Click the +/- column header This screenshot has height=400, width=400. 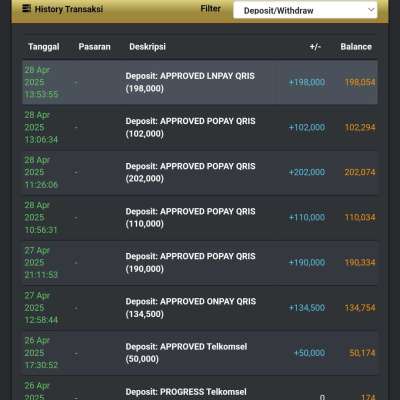(315, 47)
